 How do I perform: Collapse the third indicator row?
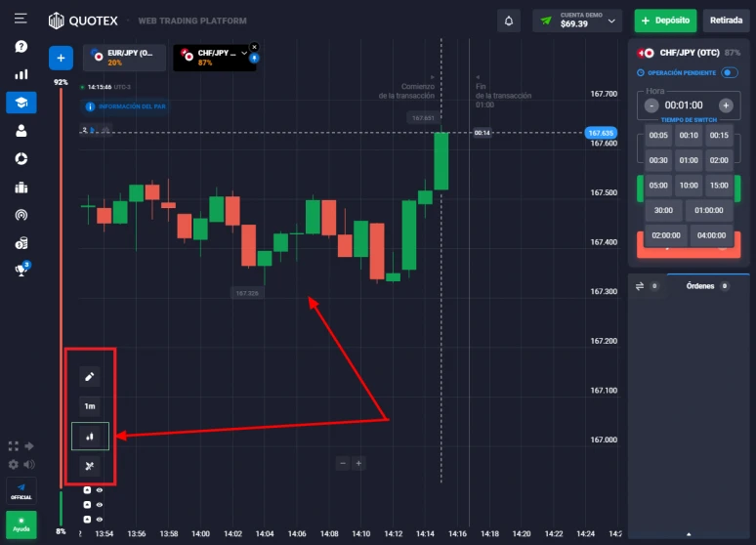87,520
